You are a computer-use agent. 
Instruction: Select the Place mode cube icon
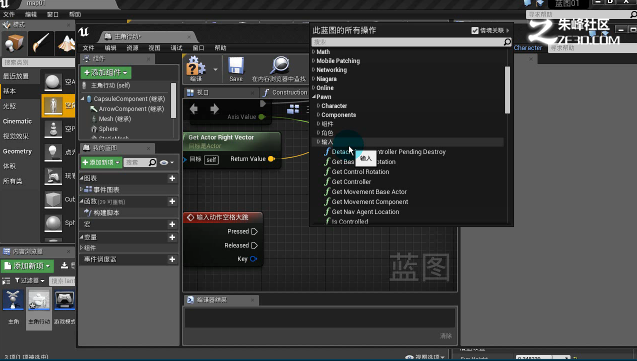point(13,43)
